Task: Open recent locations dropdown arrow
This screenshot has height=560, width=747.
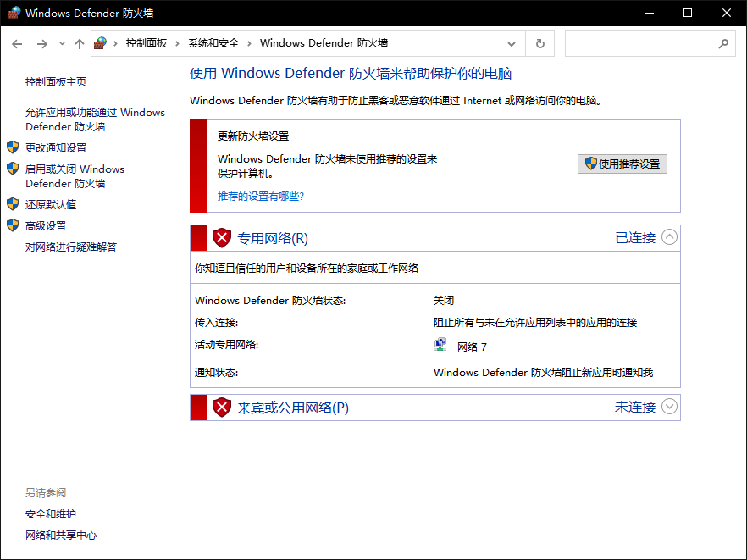Action: pyautogui.click(x=62, y=44)
